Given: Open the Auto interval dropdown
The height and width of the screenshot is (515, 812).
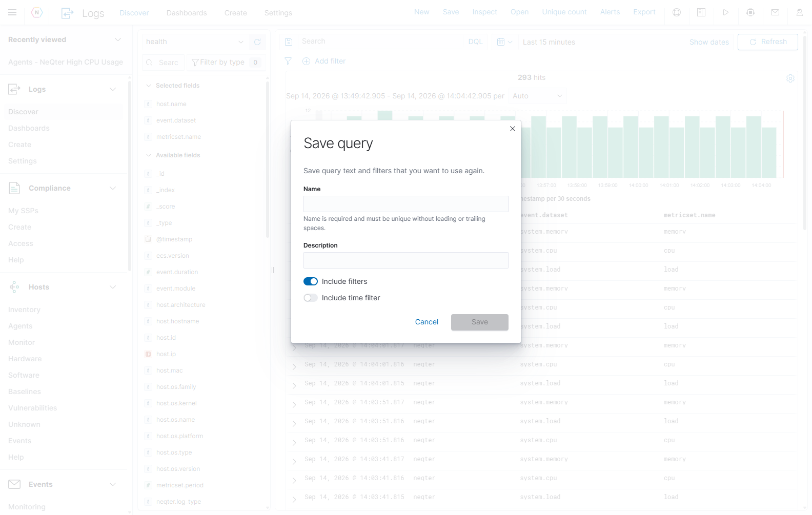Looking at the screenshot, I should (537, 96).
